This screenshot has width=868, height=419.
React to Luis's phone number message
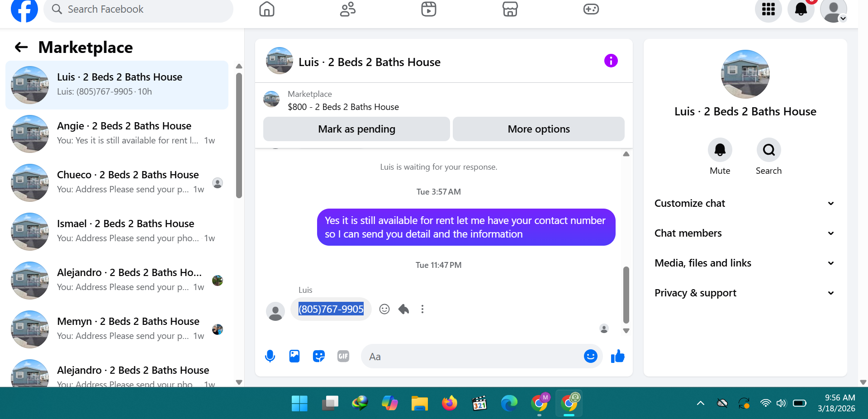(384, 309)
